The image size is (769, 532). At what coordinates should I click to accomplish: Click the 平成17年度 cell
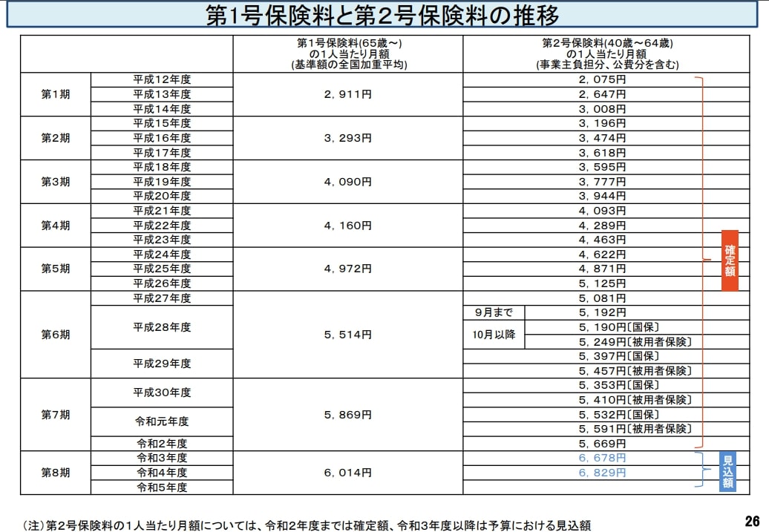coord(162,153)
